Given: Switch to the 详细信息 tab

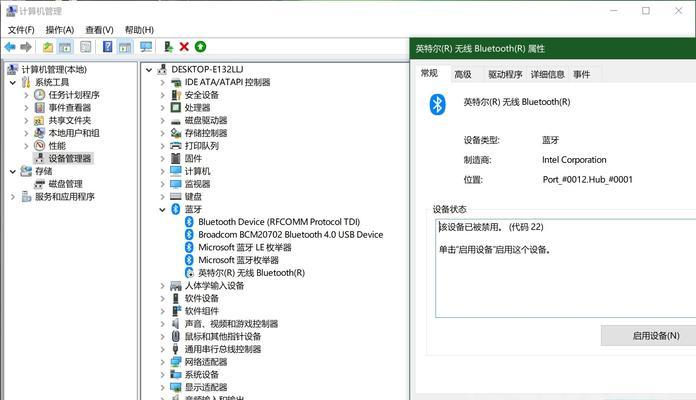Looking at the screenshot, I should coord(547,74).
